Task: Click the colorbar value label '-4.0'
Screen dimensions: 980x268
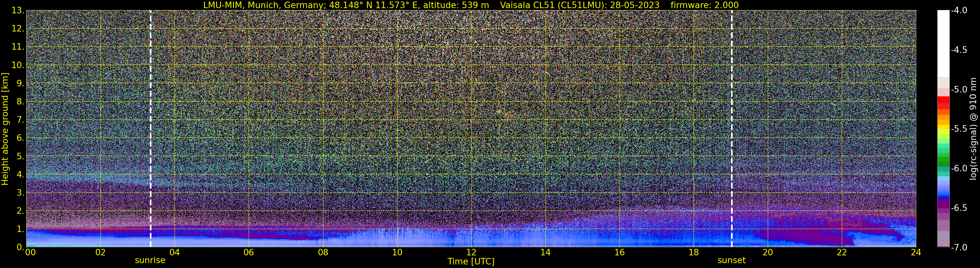Action: point(959,10)
